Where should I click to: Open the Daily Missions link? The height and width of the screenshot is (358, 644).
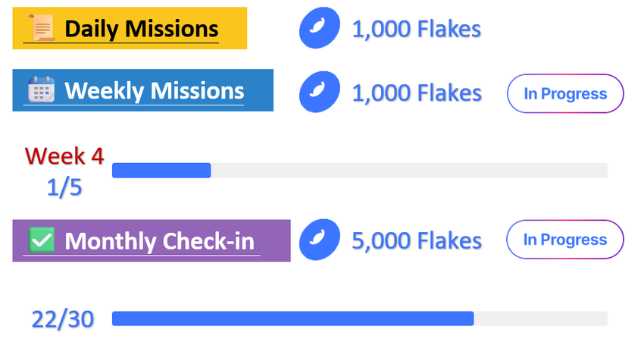pos(141,30)
